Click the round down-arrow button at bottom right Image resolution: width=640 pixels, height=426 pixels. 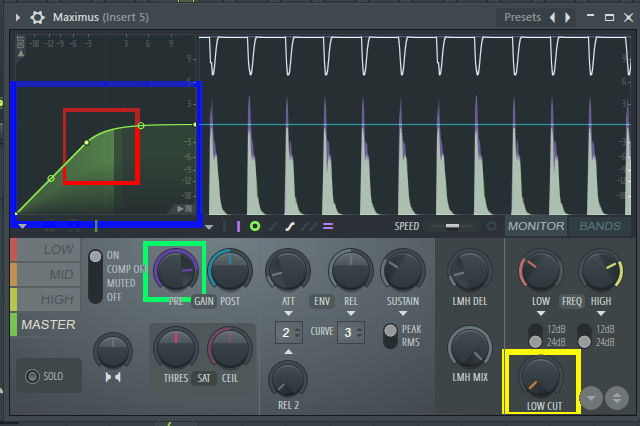(591, 398)
